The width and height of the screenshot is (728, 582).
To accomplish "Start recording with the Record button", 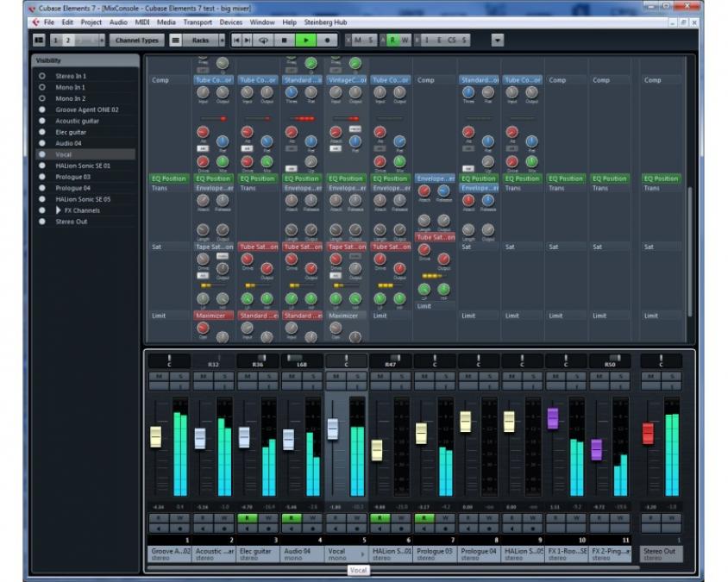I will [x=327, y=41].
